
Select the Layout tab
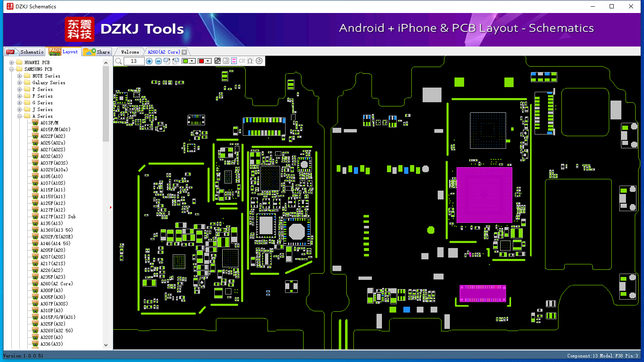[63, 52]
